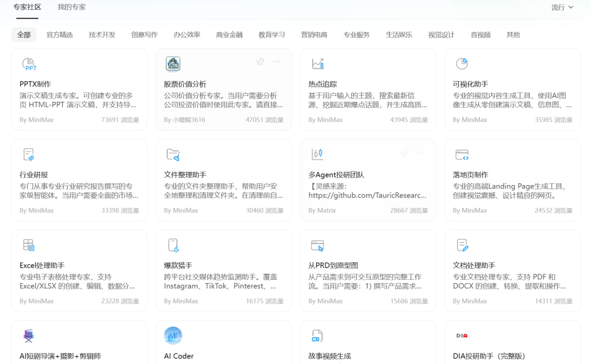Click the PPTX制作 presentation icon

30,63
